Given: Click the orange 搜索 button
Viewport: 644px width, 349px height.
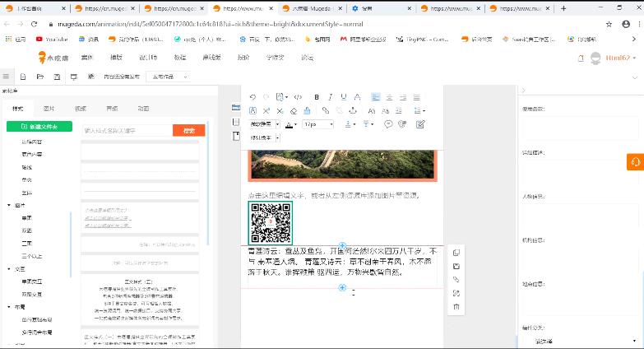Looking at the screenshot, I should 188,130.
